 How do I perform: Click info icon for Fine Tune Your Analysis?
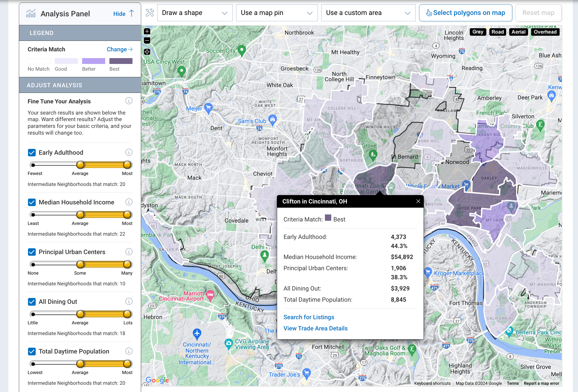coord(129,101)
